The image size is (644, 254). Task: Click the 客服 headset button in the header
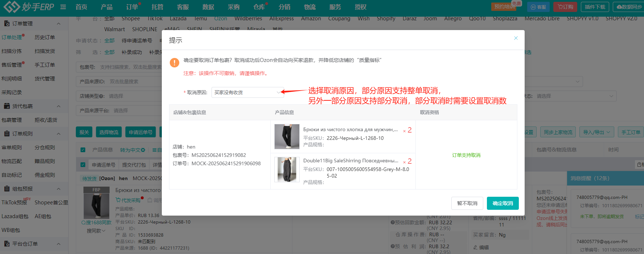pos(538,7)
